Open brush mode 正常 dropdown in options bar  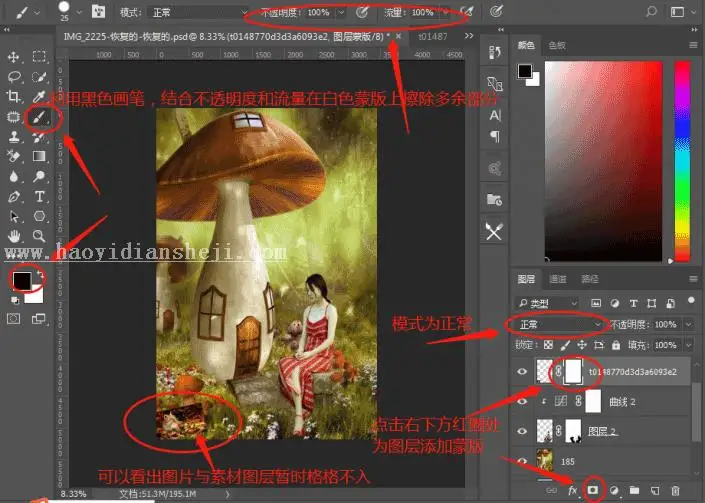(x=198, y=12)
